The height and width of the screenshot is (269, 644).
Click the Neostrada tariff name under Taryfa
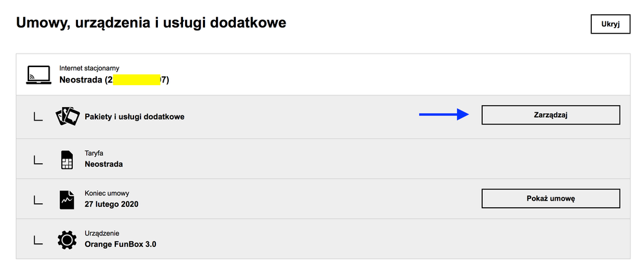pos(104,164)
